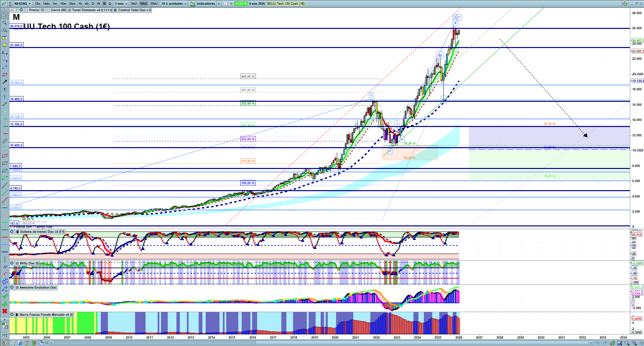
Task: Select the 12m timeframe button
Action: pos(63,4)
